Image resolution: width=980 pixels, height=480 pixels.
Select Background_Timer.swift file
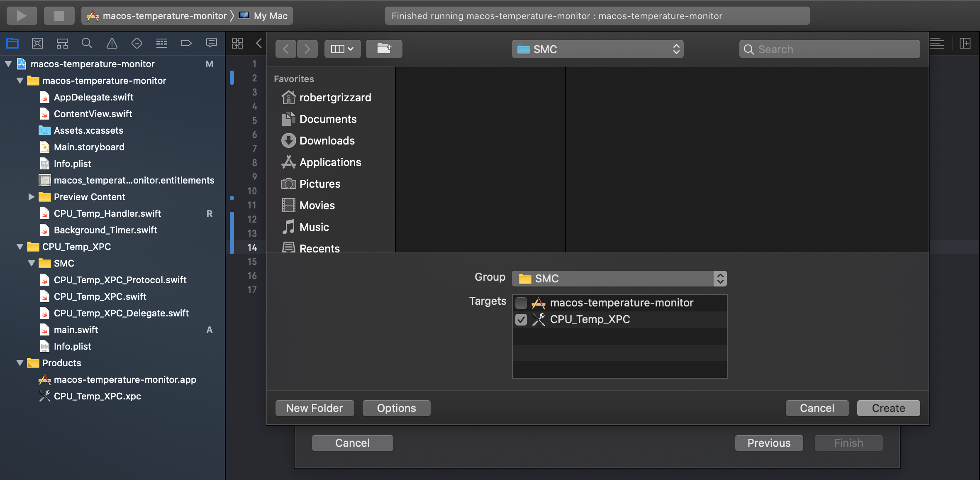pos(99,230)
